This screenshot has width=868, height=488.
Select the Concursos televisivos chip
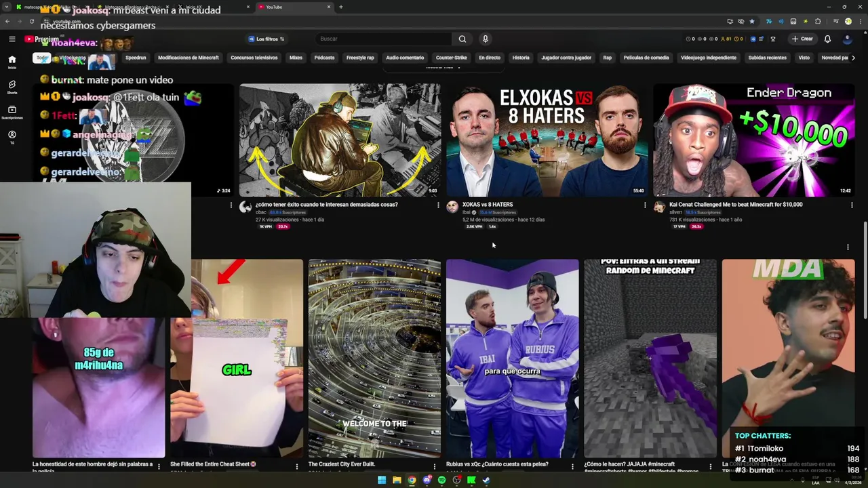(254, 58)
